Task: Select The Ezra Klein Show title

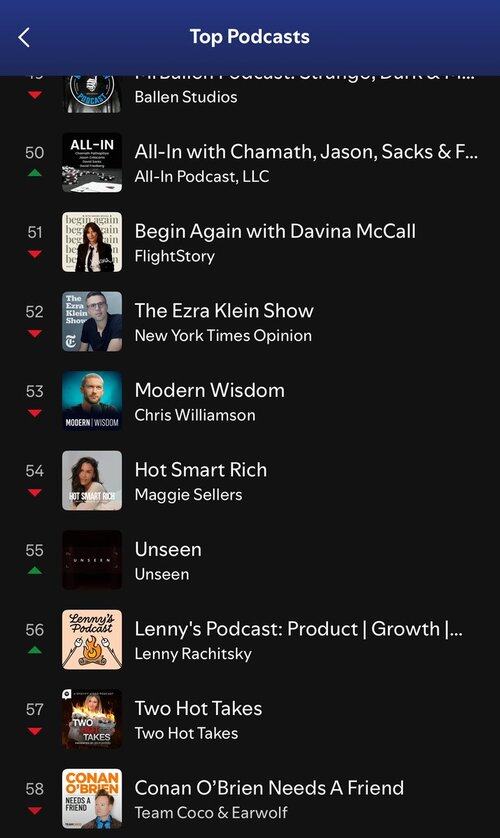Action: click(x=224, y=311)
